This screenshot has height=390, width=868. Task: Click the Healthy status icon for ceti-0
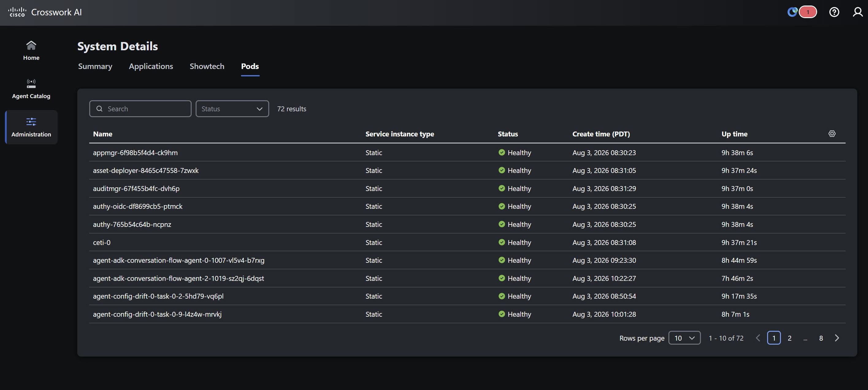point(501,242)
